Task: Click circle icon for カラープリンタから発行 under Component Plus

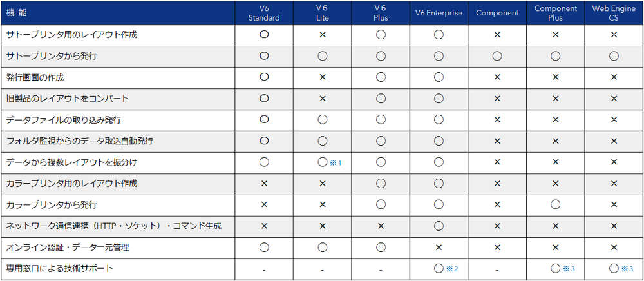Action: coord(556,204)
